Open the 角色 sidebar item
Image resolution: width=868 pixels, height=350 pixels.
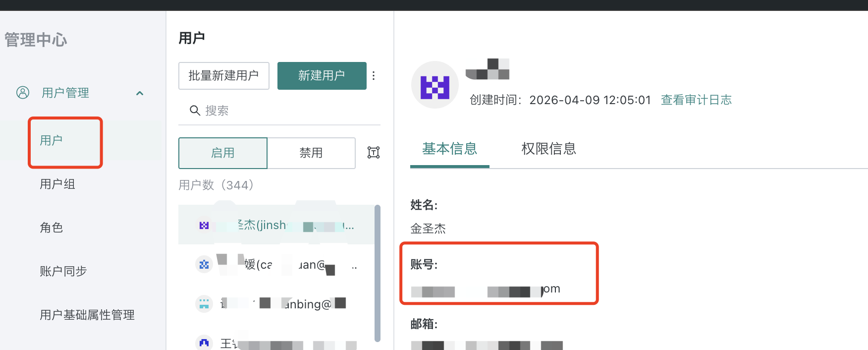click(52, 228)
